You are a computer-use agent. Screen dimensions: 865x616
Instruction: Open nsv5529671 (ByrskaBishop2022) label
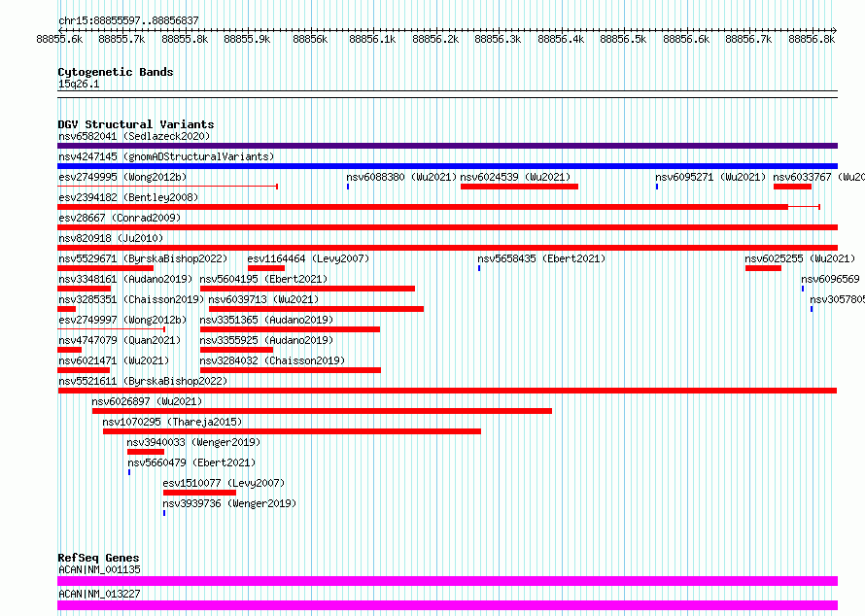143,258
